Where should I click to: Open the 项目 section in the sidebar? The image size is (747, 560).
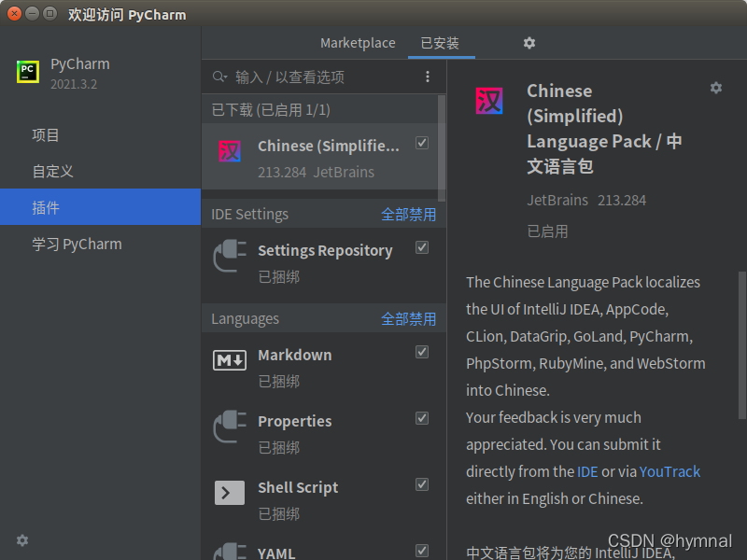(101, 135)
